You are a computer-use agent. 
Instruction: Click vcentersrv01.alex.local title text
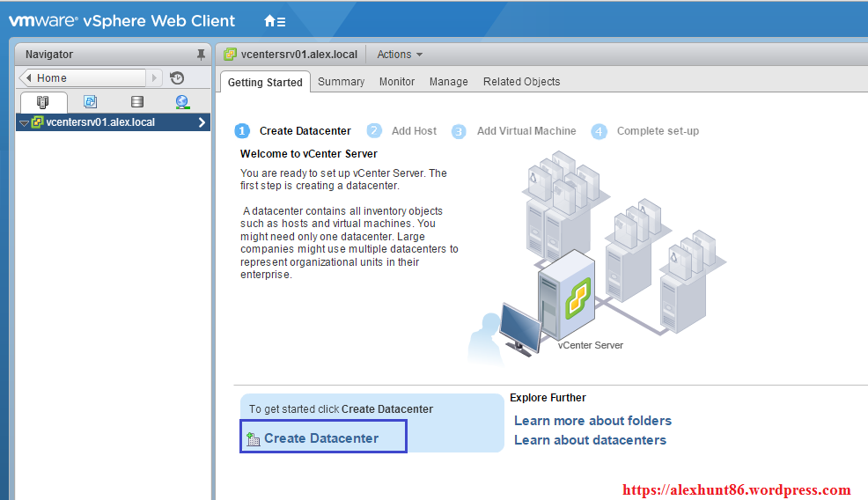tap(299, 55)
